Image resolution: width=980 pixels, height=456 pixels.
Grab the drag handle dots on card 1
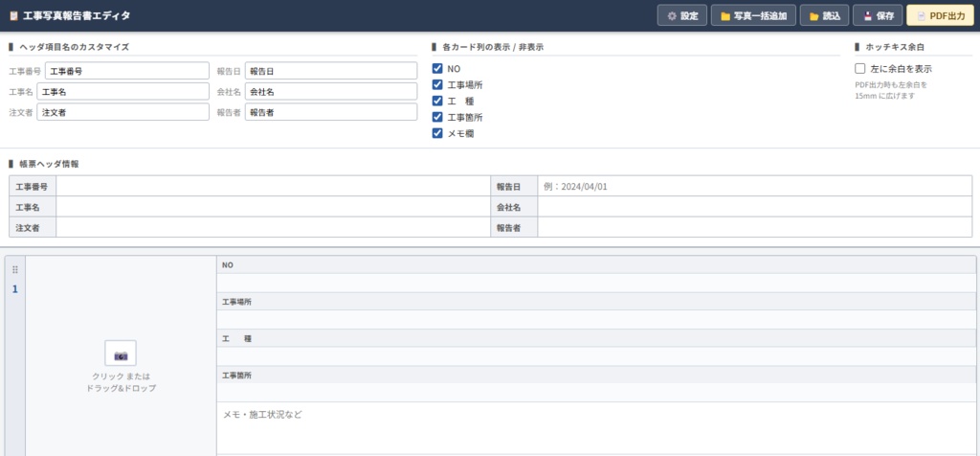(x=15, y=269)
